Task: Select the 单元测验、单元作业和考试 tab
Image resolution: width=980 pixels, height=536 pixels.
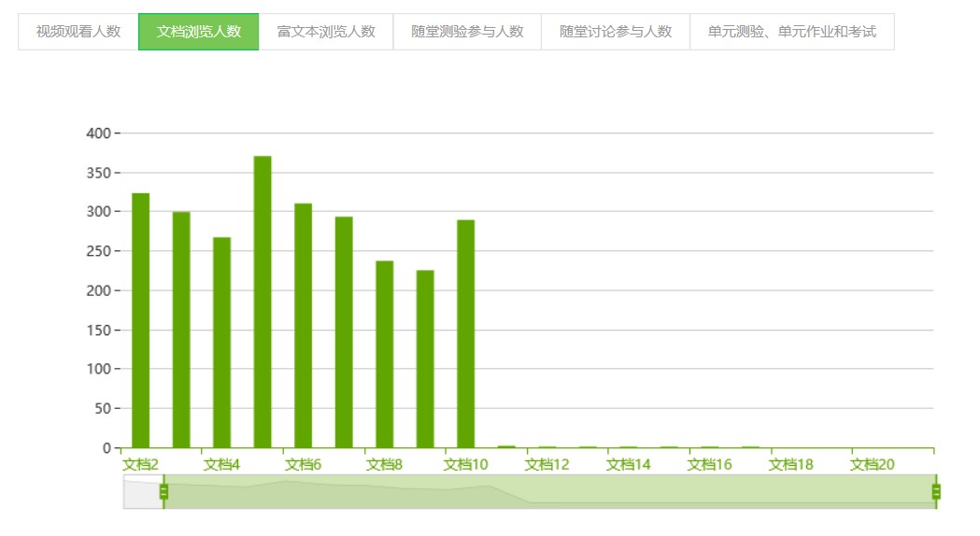Action: 792,32
